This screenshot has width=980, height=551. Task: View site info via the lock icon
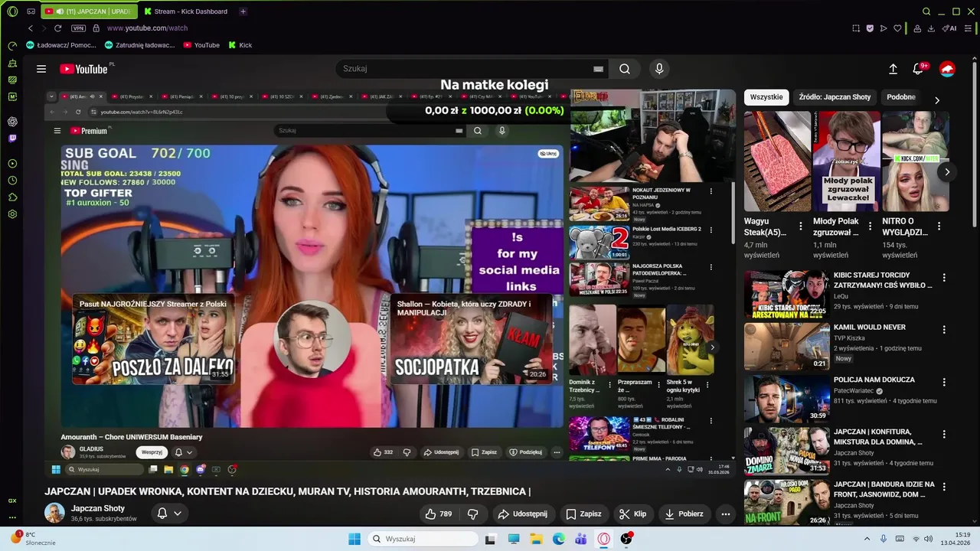pos(96,28)
